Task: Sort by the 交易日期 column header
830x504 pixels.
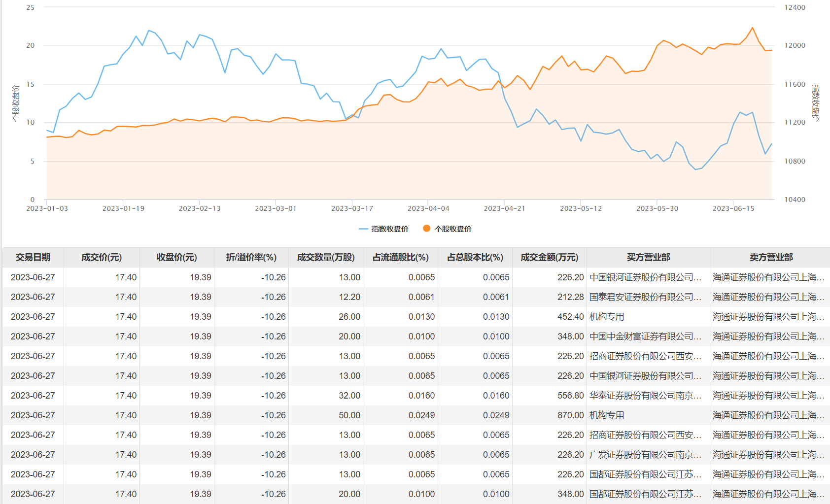Action: (x=33, y=257)
